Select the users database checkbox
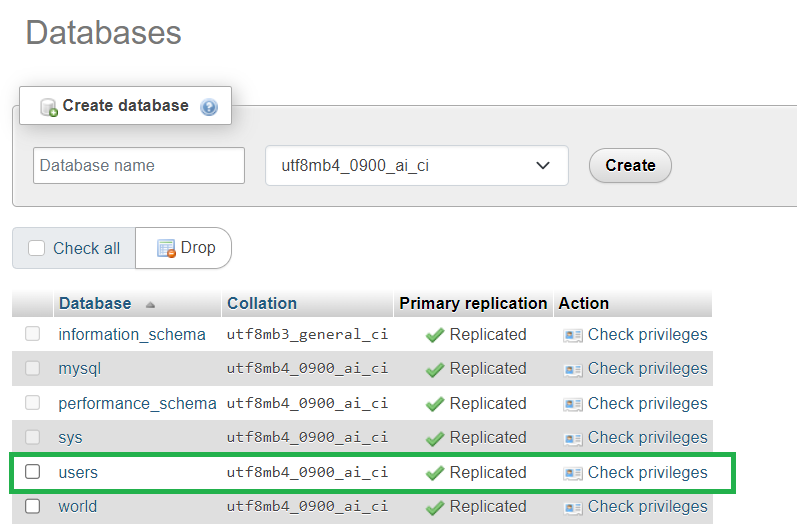 click(x=33, y=472)
